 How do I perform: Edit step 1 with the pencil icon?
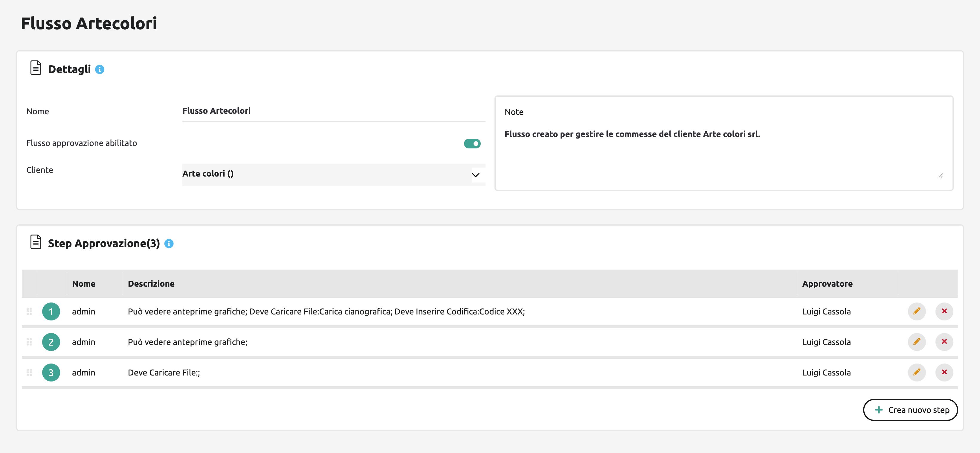916,311
